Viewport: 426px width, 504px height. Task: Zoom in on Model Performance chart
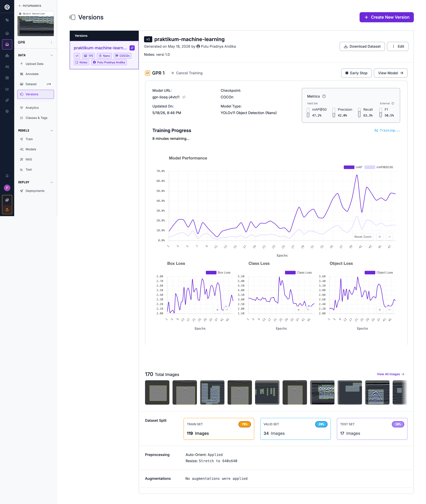(380, 237)
